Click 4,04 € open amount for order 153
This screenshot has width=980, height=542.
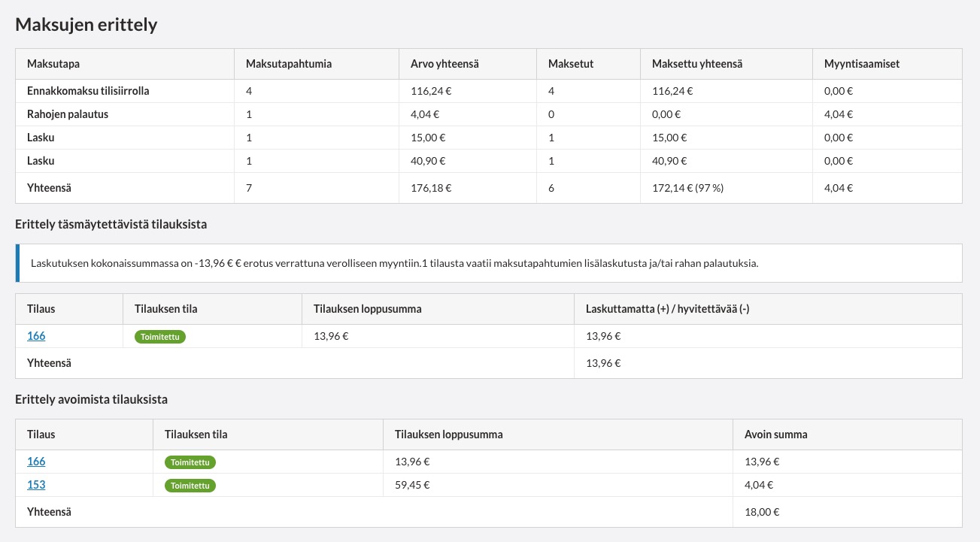[759, 485]
